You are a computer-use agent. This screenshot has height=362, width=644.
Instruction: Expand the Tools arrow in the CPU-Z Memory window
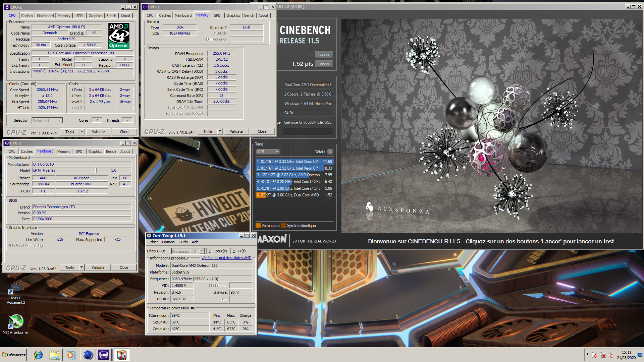tap(220, 131)
